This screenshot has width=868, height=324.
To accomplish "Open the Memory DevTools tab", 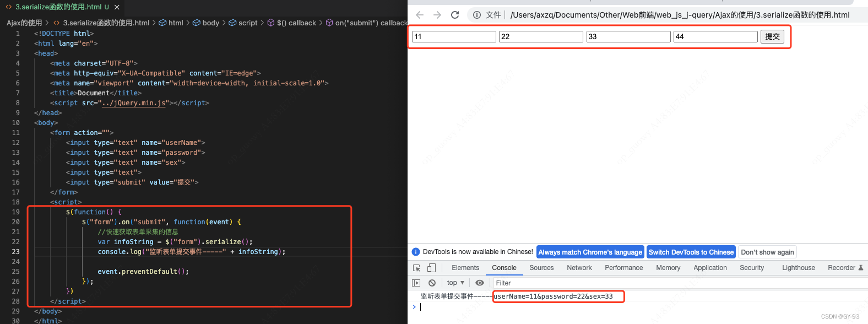I will point(668,268).
